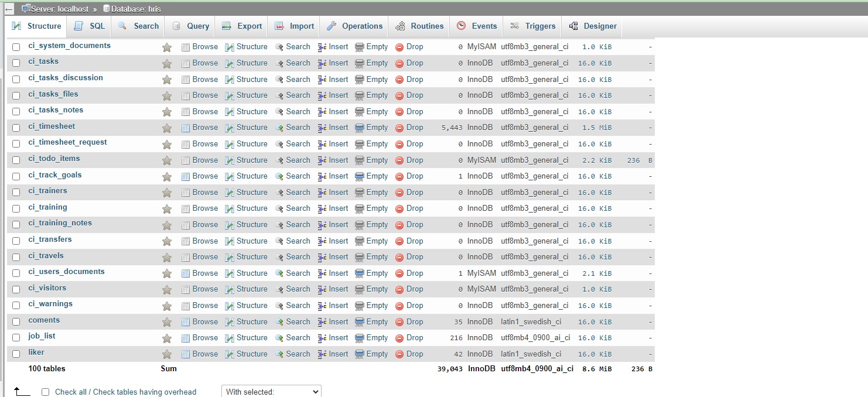Viewport: 868px width, 397px height.
Task: Tick the checkbox for ci_system_documents table
Action: 16,47
